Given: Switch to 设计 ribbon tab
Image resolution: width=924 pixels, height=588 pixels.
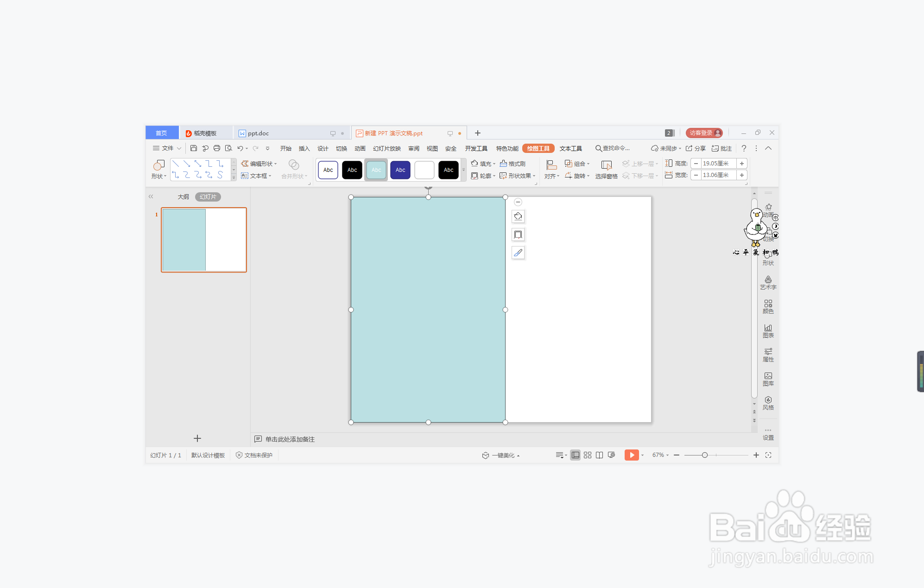Looking at the screenshot, I should pos(323,148).
